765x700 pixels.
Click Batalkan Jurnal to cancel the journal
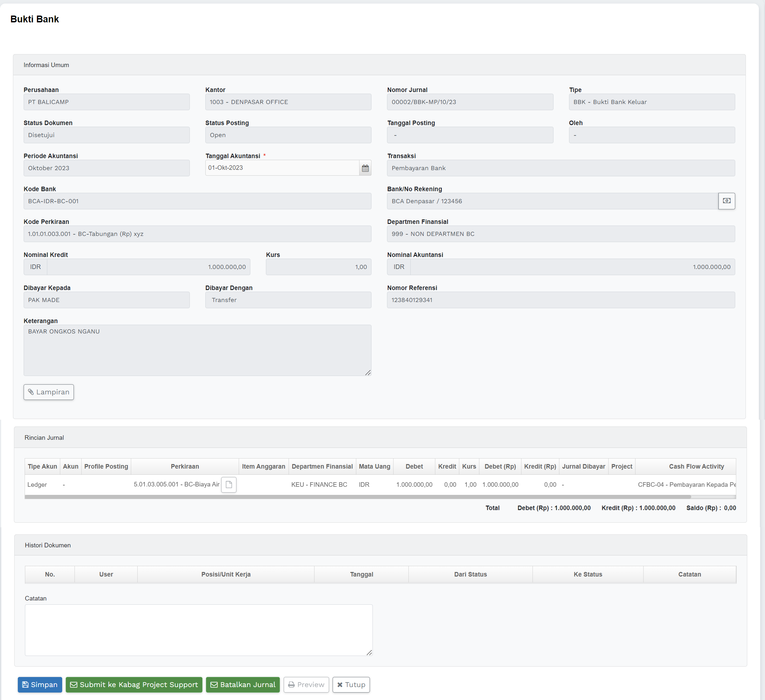point(243,684)
